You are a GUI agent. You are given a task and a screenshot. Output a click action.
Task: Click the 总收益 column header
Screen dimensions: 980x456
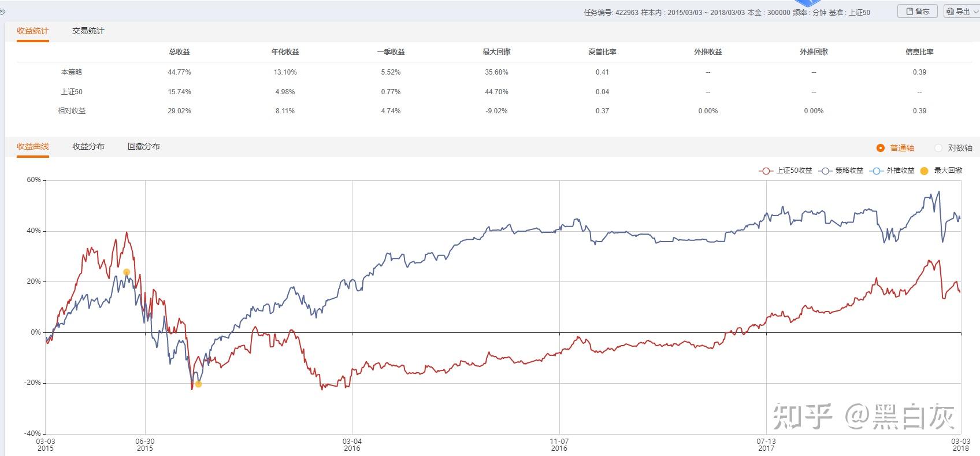(x=179, y=52)
